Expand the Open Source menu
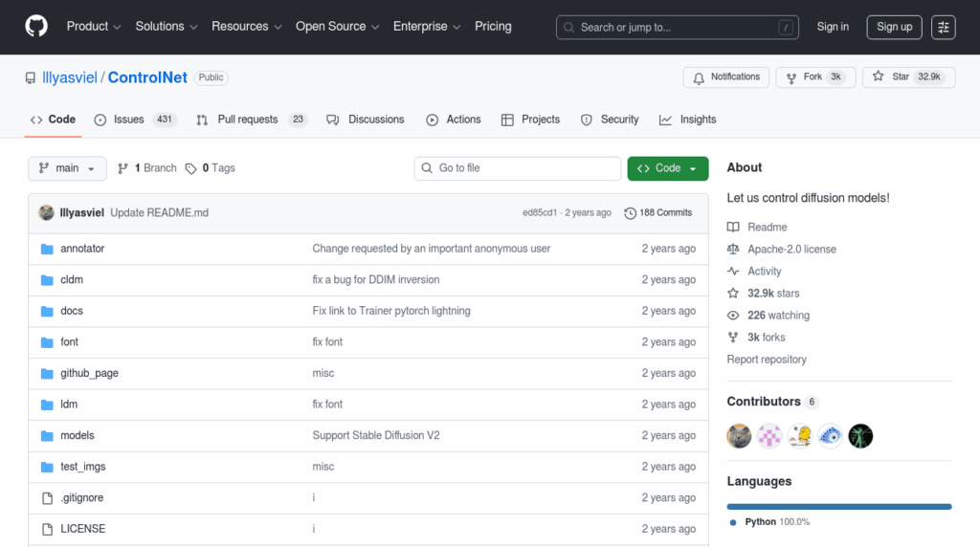The height and width of the screenshot is (547, 980). [x=337, y=26]
